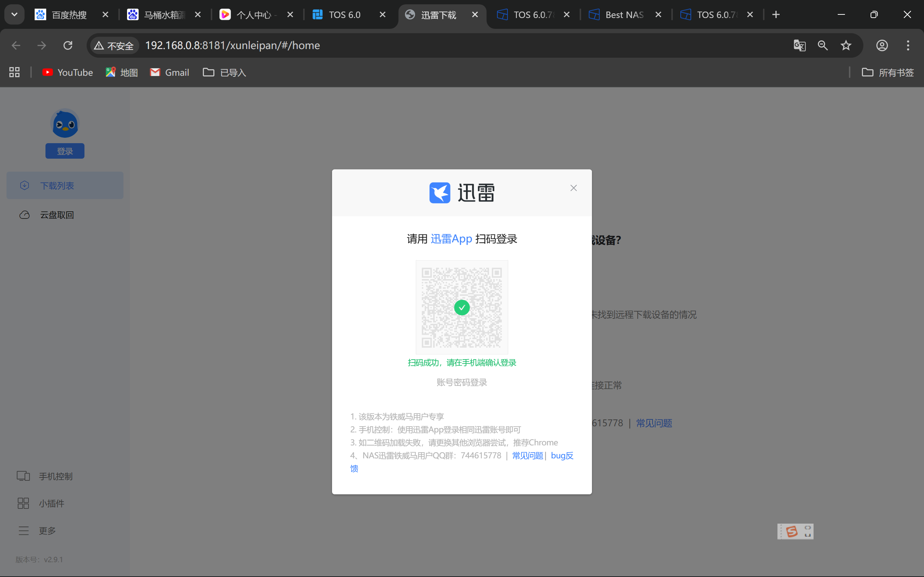This screenshot has width=924, height=577.
Task: Reload the page
Action: click(x=68, y=45)
